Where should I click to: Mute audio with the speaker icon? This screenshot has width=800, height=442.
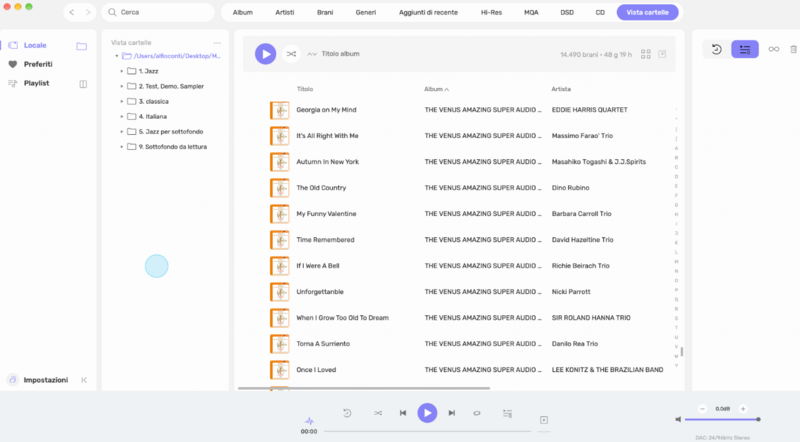click(x=678, y=420)
